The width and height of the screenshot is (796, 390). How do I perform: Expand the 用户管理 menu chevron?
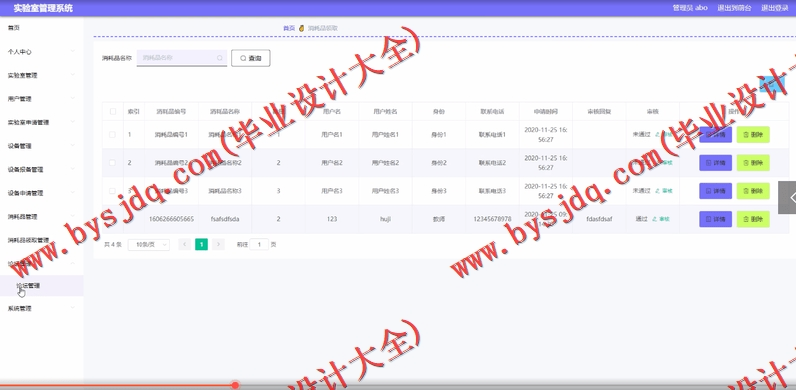(x=73, y=99)
